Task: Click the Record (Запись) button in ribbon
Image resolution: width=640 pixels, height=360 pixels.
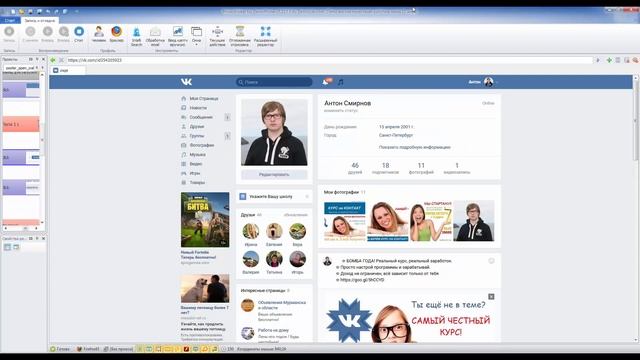Action: point(9,34)
